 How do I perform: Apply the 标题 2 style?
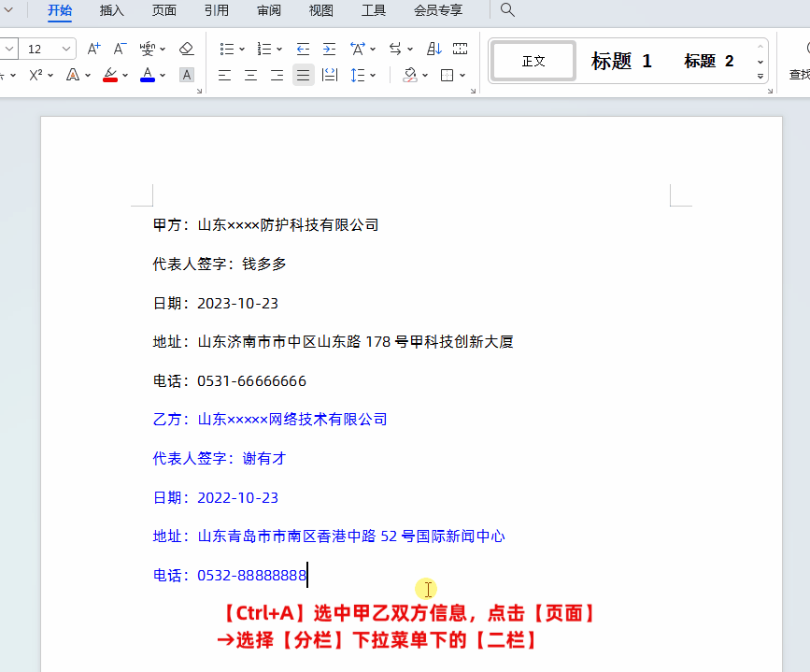[x=708, y=62]
